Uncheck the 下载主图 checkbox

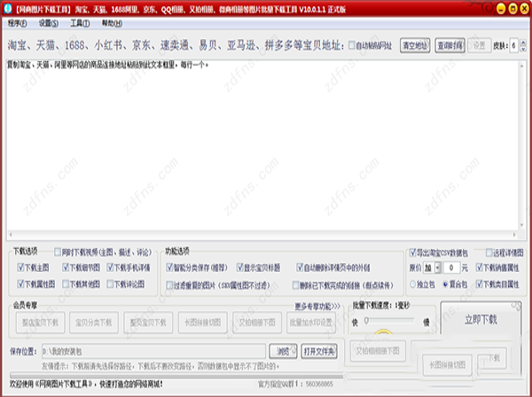click(20, 268)
